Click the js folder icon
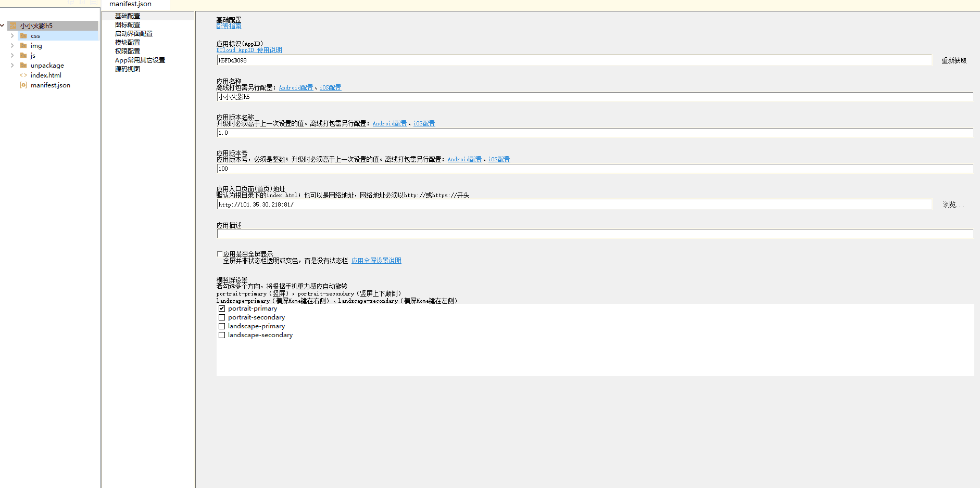The image size is (980, 488). pyautogui.click(x=23, y=56)
